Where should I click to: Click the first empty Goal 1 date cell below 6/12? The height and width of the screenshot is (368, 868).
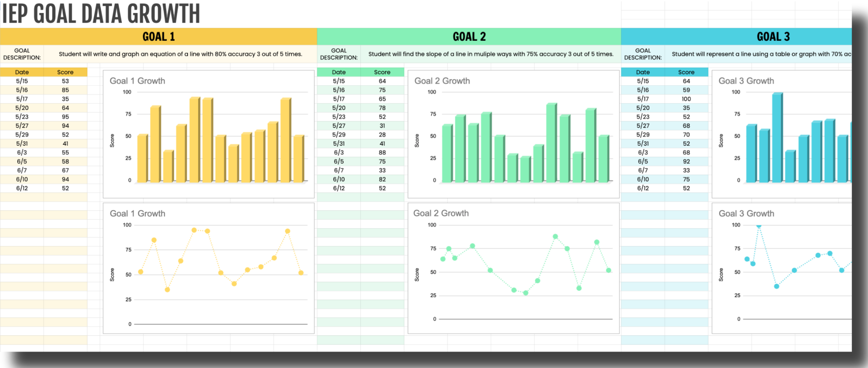pyautogui.click(x=22, y=197)
